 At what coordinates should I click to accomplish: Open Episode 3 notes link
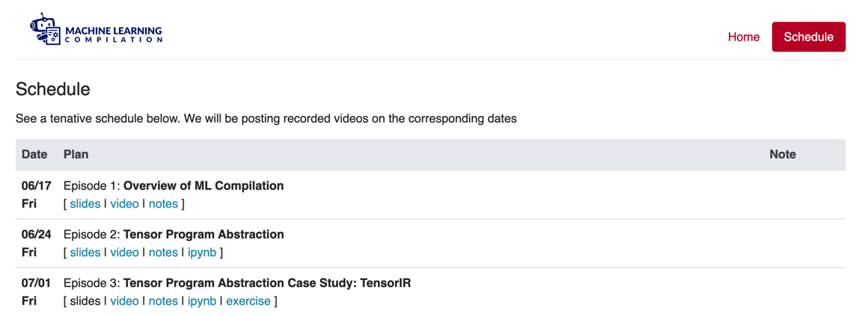pos(163,302)
